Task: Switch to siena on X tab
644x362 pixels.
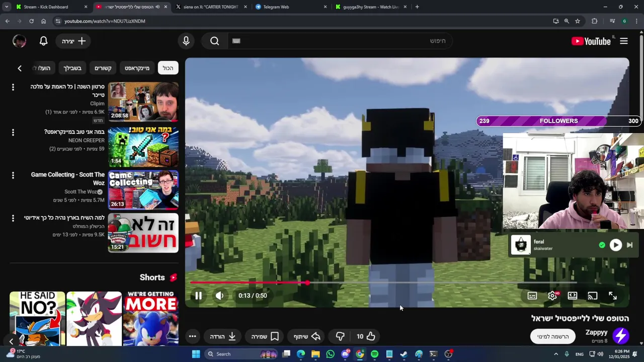Action: [211, 7]
